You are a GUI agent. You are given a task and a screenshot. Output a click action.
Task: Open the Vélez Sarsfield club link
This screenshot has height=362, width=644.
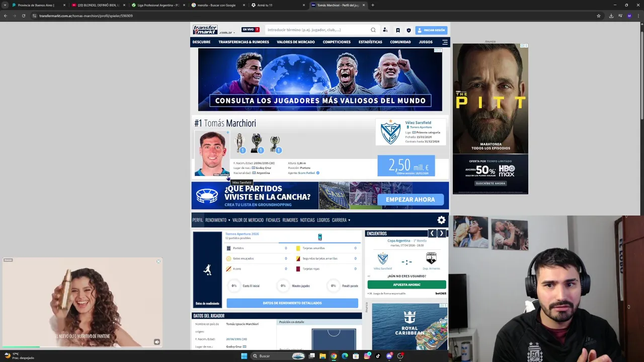click(x=418, y=123)
